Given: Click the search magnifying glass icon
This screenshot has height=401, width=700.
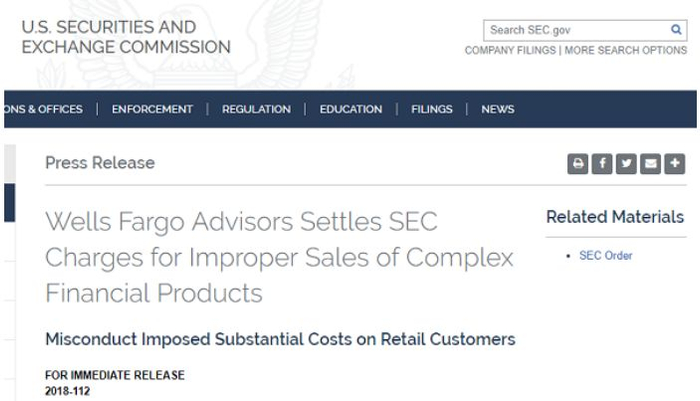Looking at the screenshot, I should [x=676, y=30].
